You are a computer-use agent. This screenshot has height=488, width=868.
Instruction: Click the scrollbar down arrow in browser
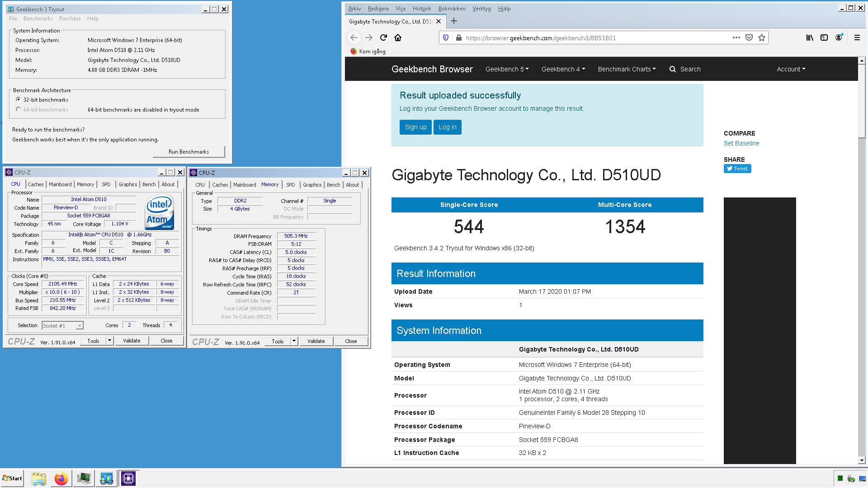point(862,460)
